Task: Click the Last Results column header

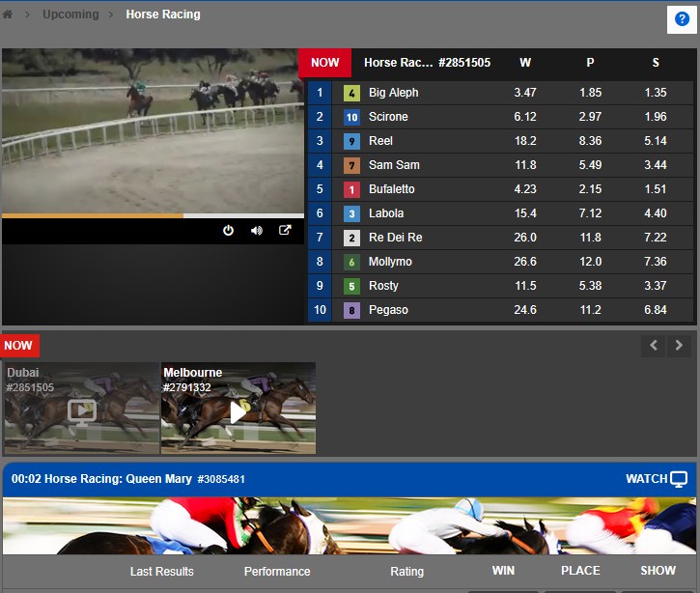Action: tap(161, 571)
